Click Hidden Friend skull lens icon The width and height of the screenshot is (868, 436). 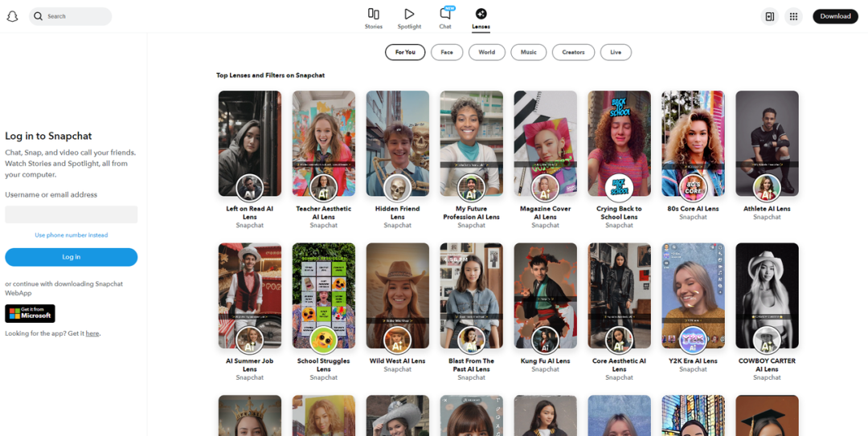398,188
